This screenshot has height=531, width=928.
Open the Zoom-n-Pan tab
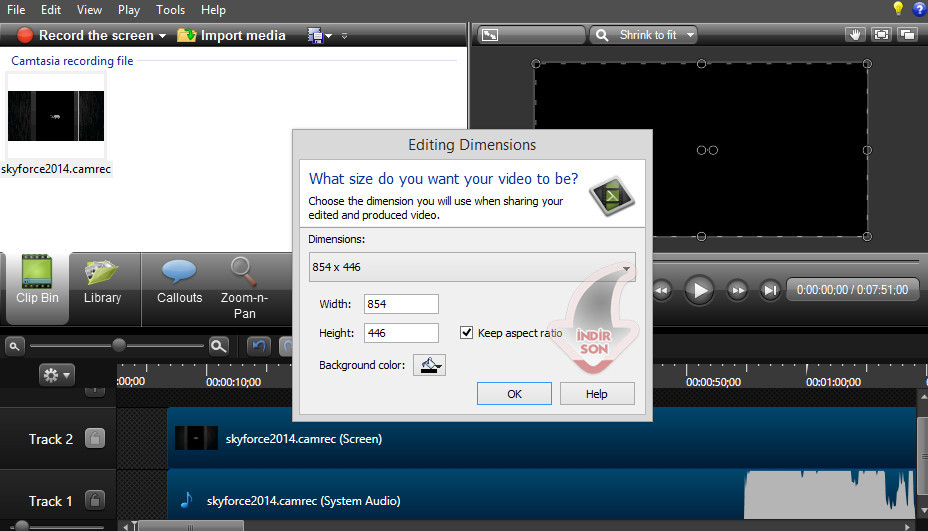[x=244, y=289]
